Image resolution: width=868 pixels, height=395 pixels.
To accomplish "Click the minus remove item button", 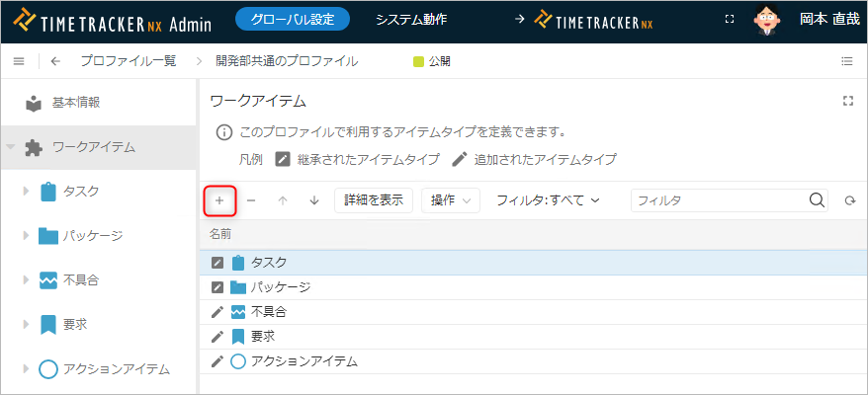I will click(251, 200).
